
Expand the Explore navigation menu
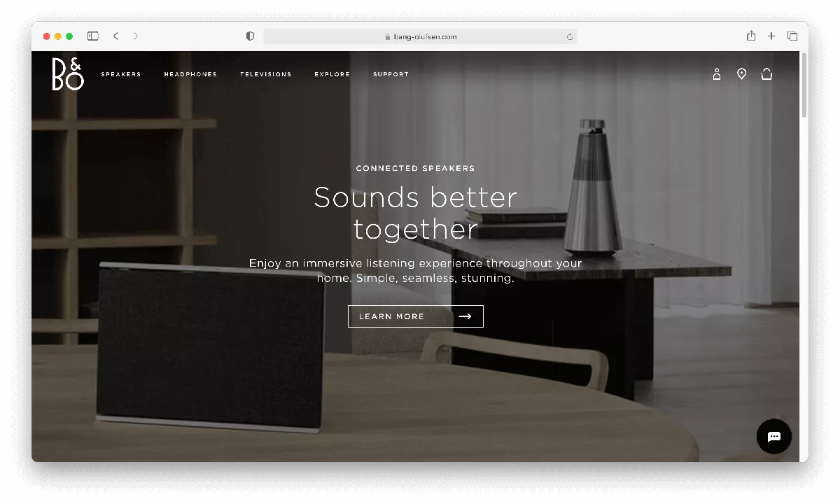(x=332, y=74)
